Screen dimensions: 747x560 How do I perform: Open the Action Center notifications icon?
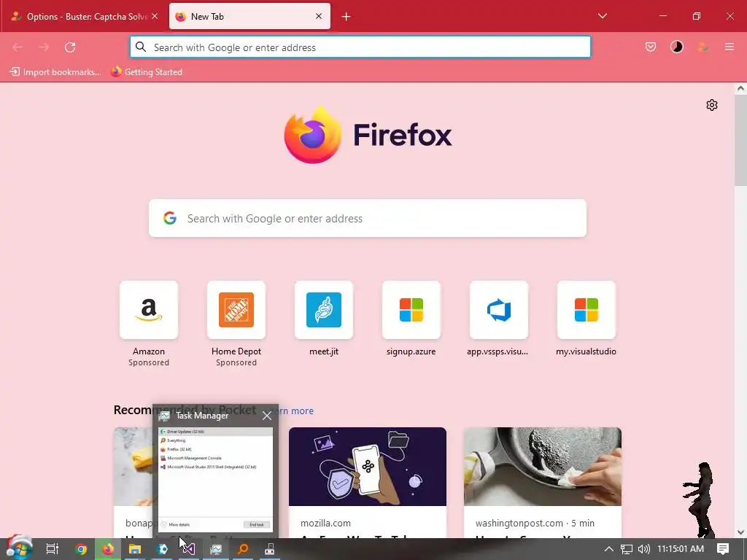723,549
